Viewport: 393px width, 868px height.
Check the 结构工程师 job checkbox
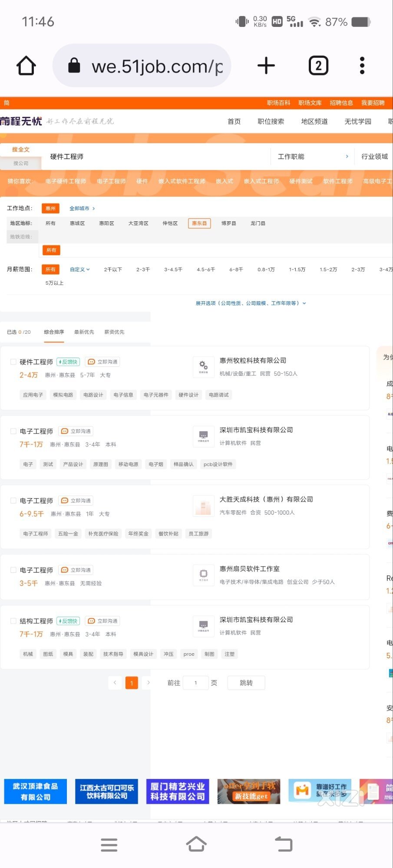click(x=13, y=621)
